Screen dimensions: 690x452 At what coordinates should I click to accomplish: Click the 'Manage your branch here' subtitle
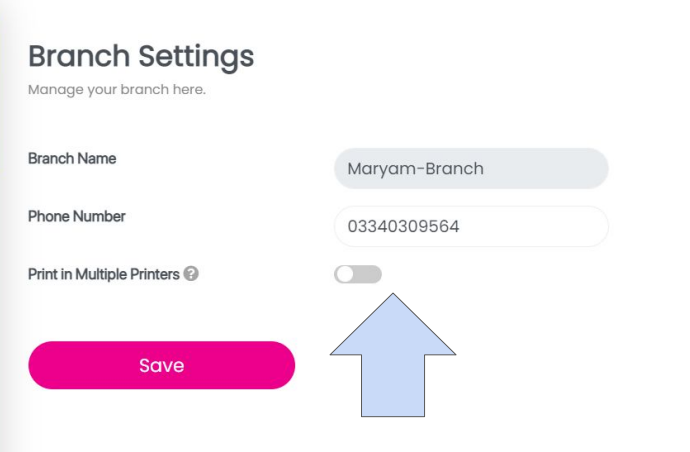pos(116,90)
